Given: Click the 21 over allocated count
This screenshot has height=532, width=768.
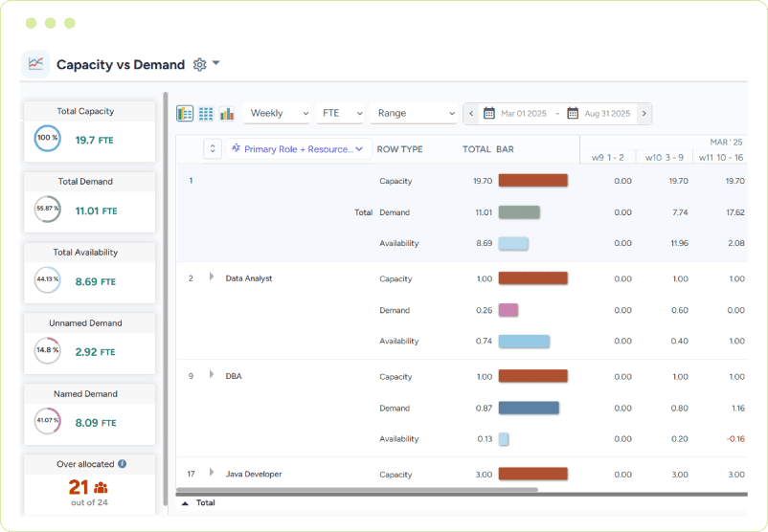Looking at the screenshot, I should coord(79,487).
